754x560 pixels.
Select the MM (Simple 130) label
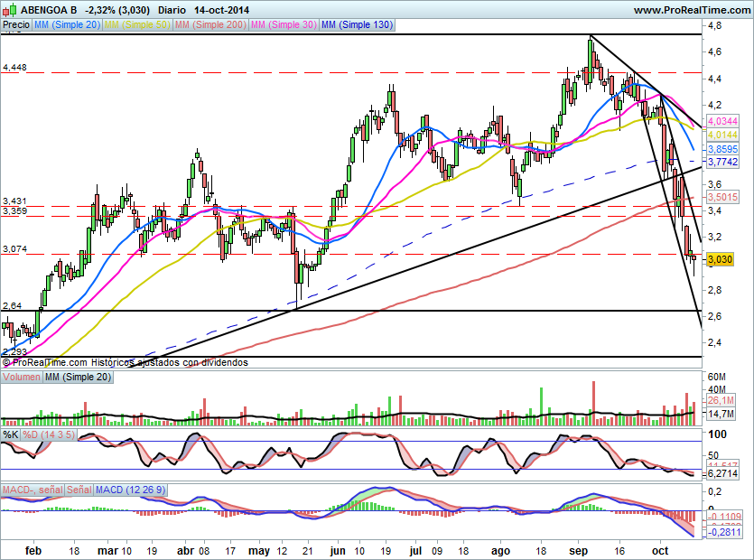click(357, 25)
